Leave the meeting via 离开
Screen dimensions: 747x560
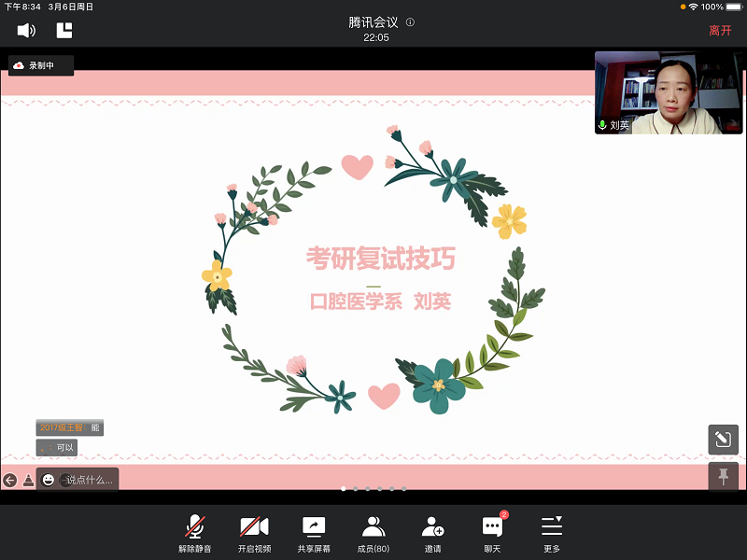[x=720, y=30]
